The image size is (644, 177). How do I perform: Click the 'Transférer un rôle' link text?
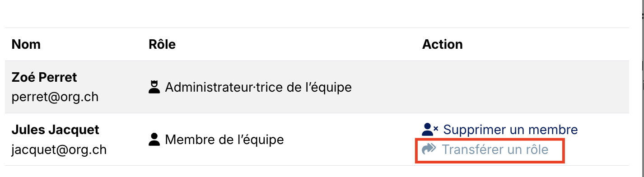(495, 149)
